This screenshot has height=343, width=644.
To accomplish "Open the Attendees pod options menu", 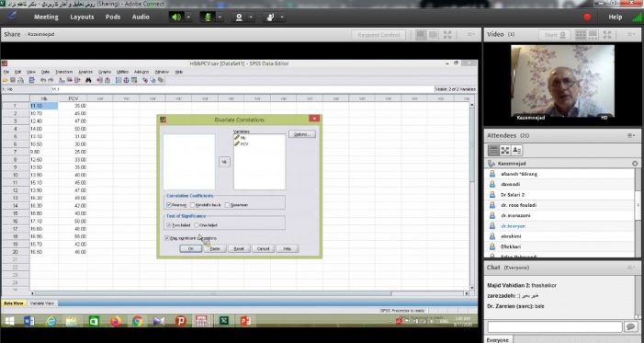I will click(631, 135).
